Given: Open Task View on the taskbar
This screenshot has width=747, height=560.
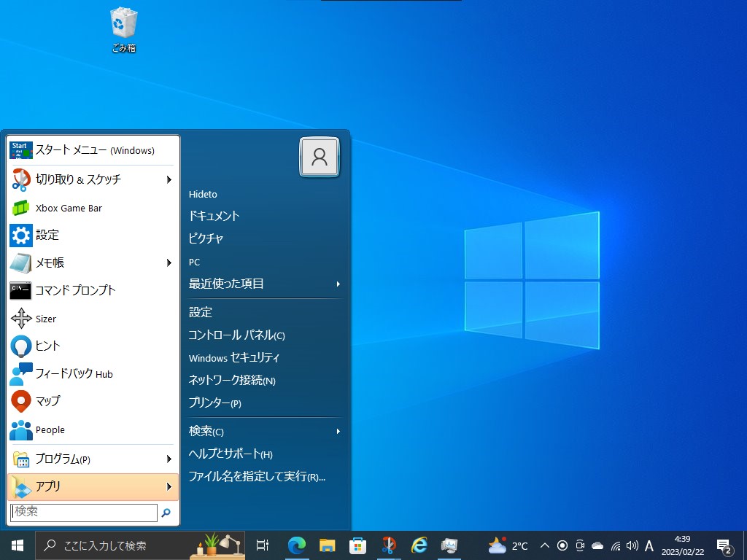Looking at the screenshot, I should pyautogui.click(x=263, y=545).
